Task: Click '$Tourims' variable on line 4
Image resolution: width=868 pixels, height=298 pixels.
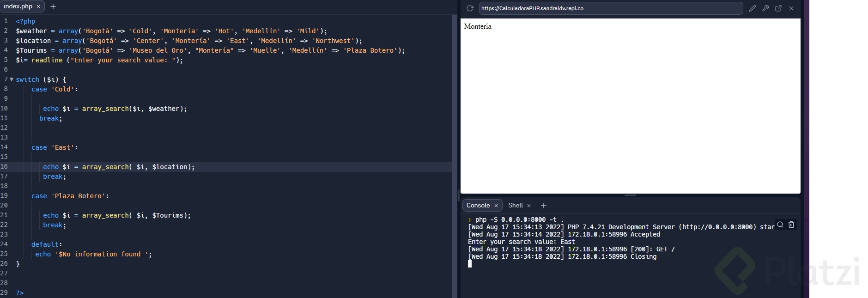Action: click(31, 50)
